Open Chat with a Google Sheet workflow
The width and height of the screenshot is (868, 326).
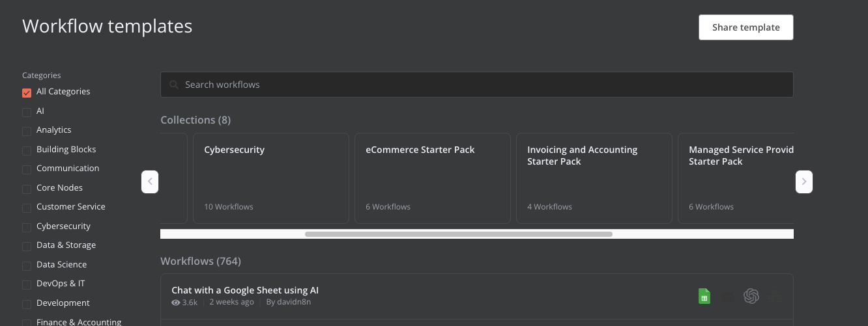pos(245,290)
